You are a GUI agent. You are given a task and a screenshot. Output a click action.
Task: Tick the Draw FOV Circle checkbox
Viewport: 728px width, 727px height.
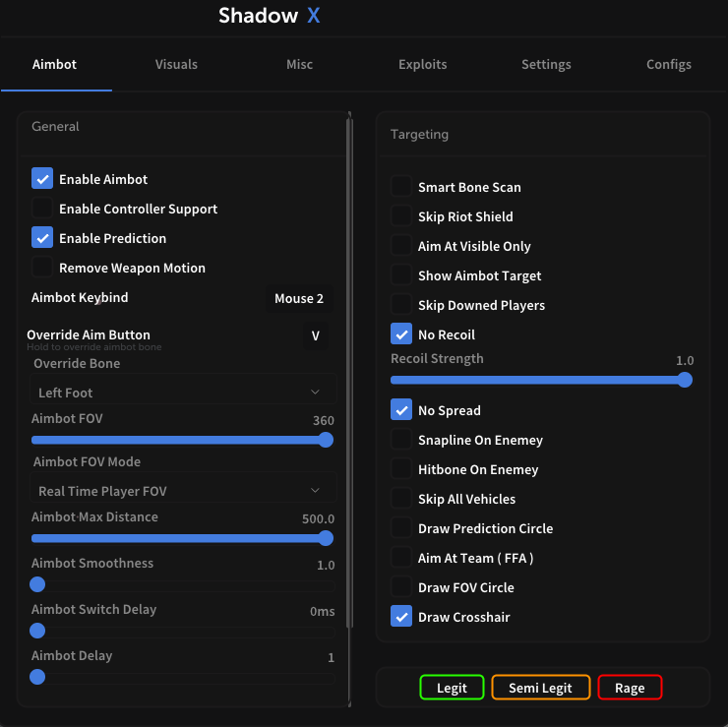click(x=401, y=587)
